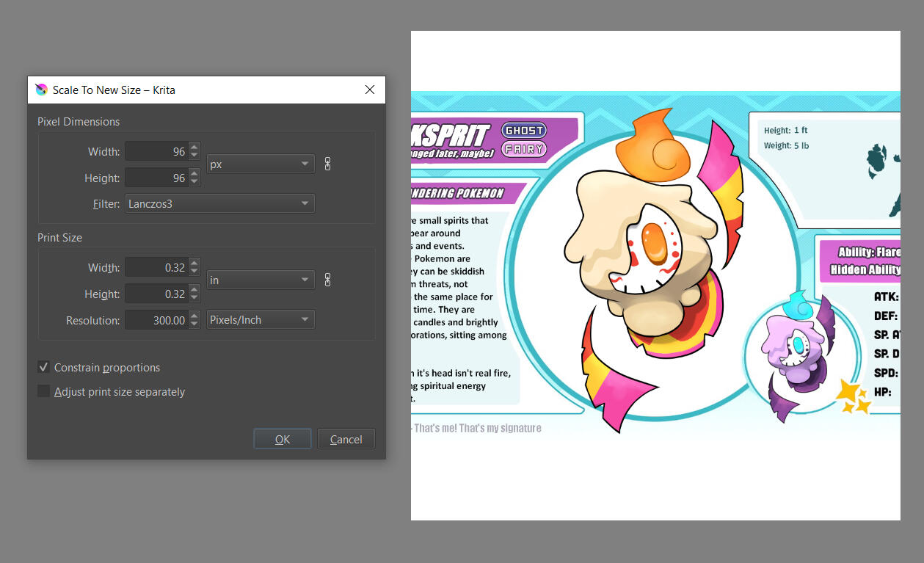Decrease print Height with the down arrow

194,298
